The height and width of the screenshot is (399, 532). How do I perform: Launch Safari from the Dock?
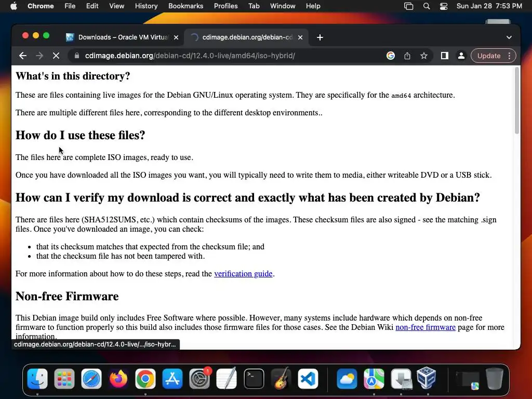click(91, 379)
